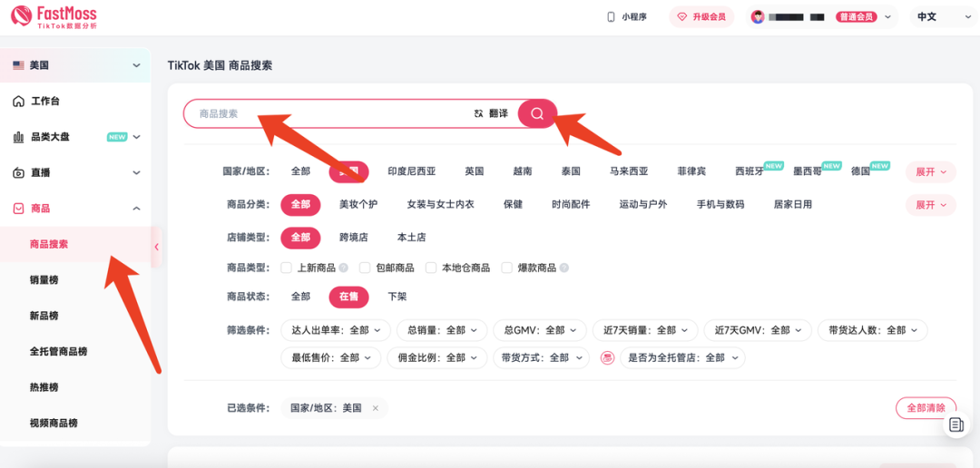Select 跨境店 store type
Viewport: 980px width, 468px height.
[x=354, y=238]
